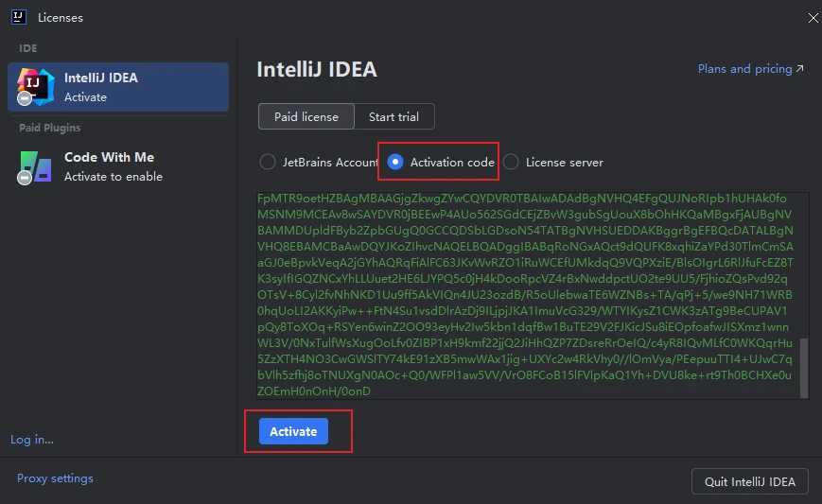Image resolution: width=822 pixels, height=504 pixels.
Task: Click inside the green activation code text area
Action: click(525, 293)
